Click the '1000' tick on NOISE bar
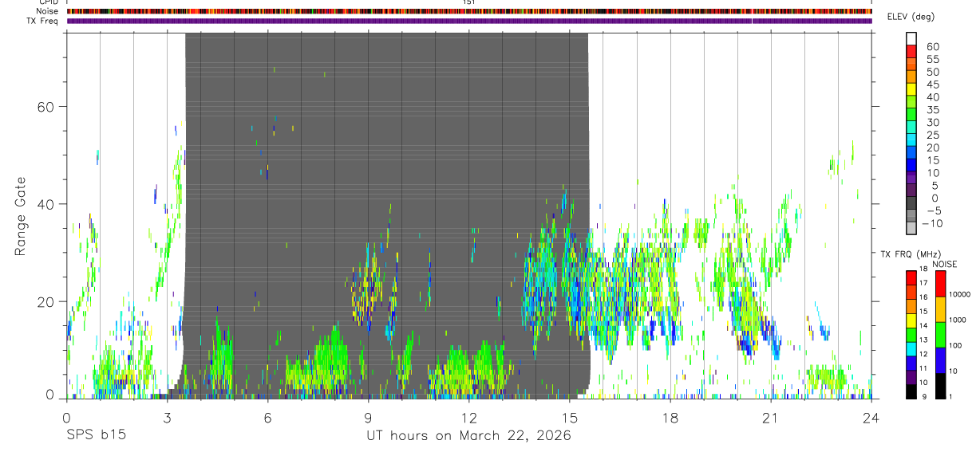This screenshot has width=980, height=452. click(x=958, y=320)
